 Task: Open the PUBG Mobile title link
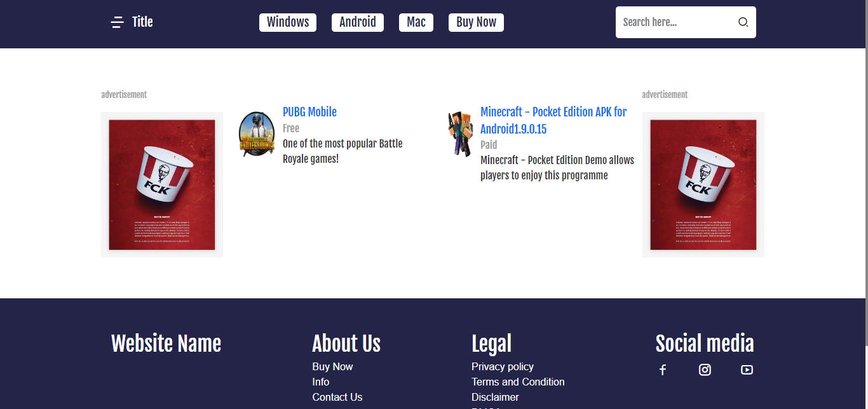(x=309, y=112)
